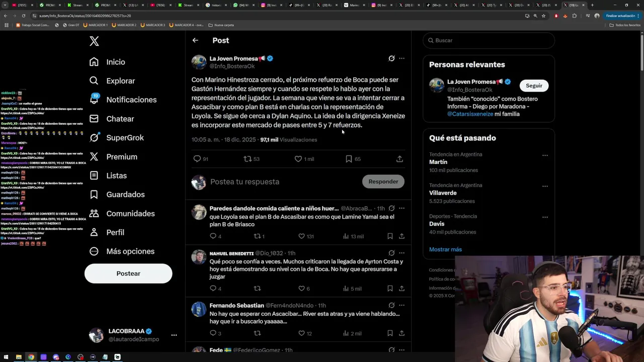Bookmark the Nahuel Benedetti reply
Image resolution: width=644 pixels, height=362 pixels.
coord(390,289)
